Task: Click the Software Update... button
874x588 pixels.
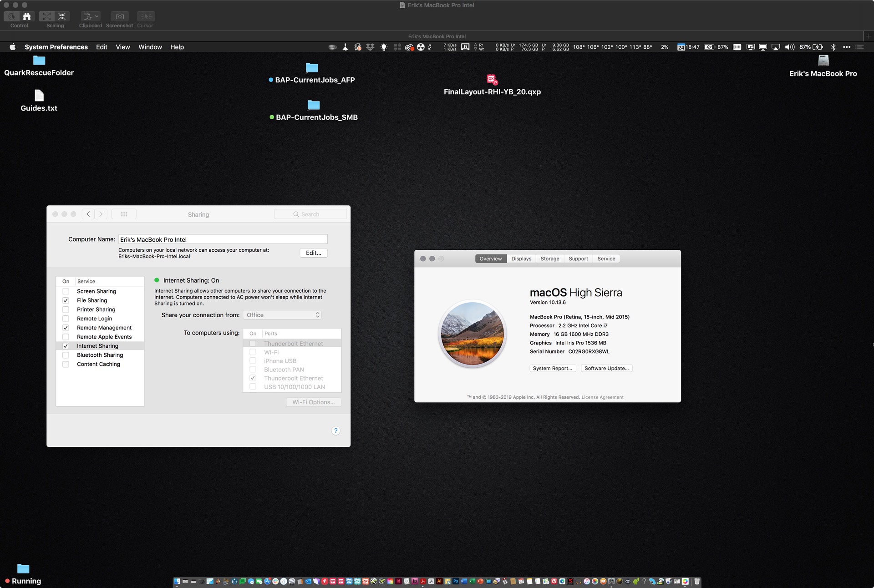Action: click(607, 368)
